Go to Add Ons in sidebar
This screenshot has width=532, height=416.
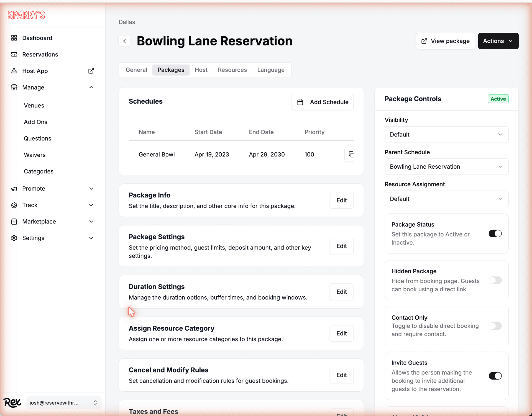35,122
